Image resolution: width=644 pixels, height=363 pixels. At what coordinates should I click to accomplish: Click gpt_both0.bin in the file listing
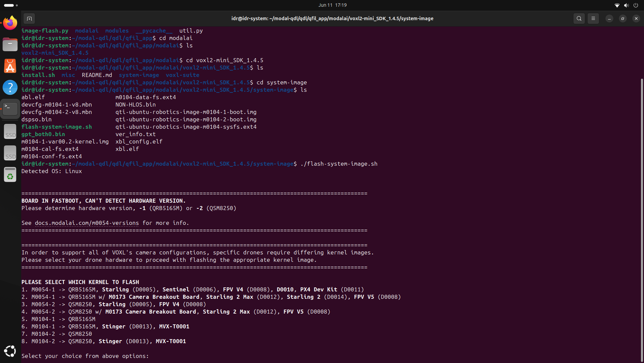(43, 134)
